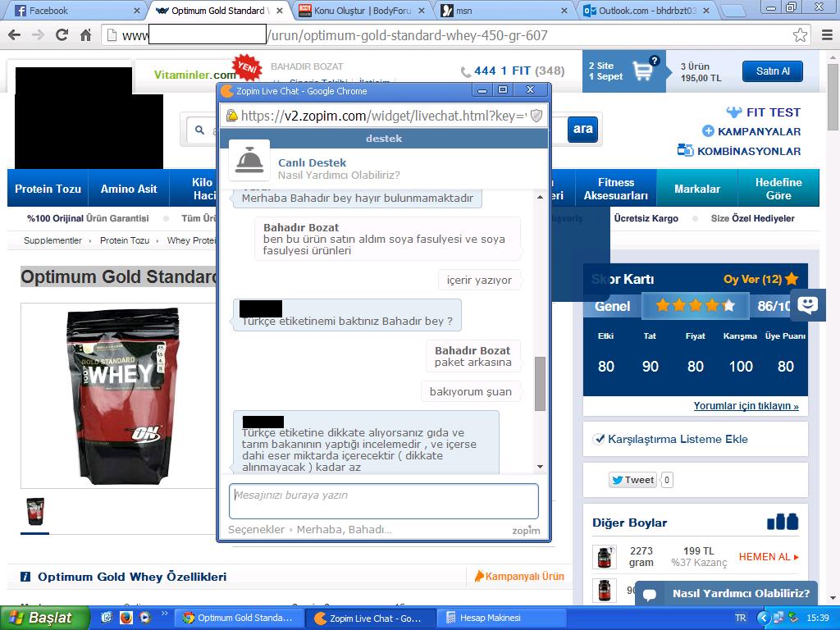This screenshot has height=630, width=840.
Task: Click the BAHADIR BOZAT account name
Action: pos(307,66)
